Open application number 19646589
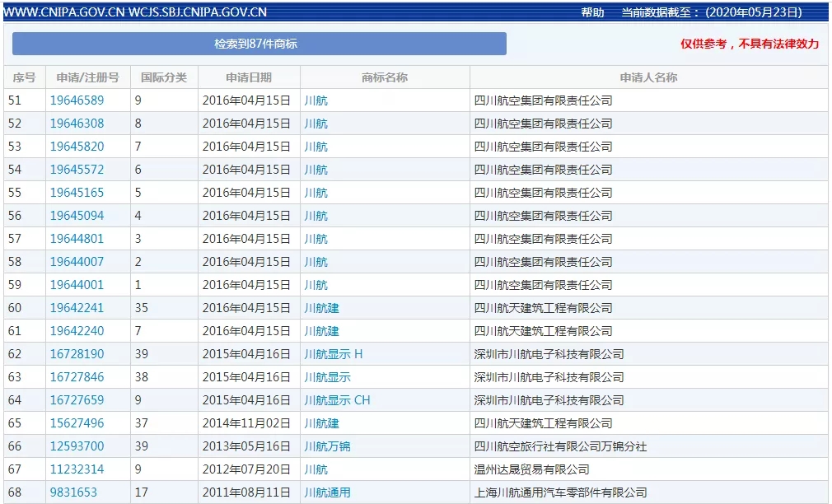Image resolution: width=832 pixels, height=504 pixels. point(77,100)
